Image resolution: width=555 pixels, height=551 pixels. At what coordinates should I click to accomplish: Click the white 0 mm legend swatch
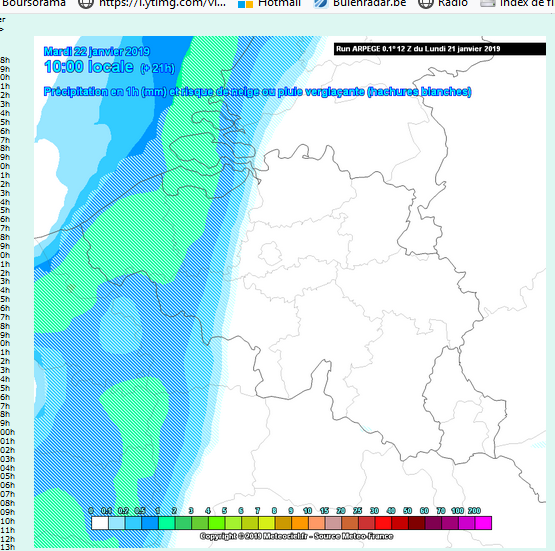[100, 523]
